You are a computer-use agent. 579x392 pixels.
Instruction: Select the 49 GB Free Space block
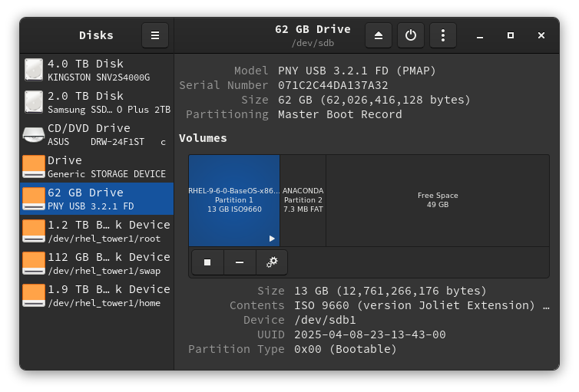point(438,200)
